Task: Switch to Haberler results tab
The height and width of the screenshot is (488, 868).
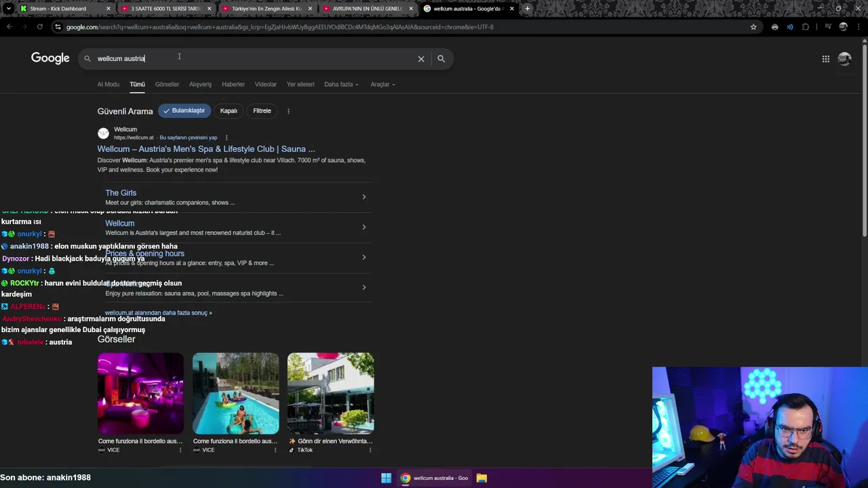Action: pos(233,85)
